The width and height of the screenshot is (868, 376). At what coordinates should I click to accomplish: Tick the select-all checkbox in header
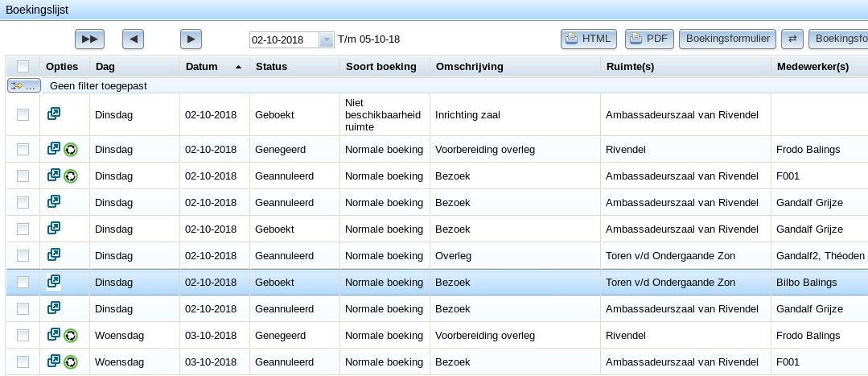[23, 67]
